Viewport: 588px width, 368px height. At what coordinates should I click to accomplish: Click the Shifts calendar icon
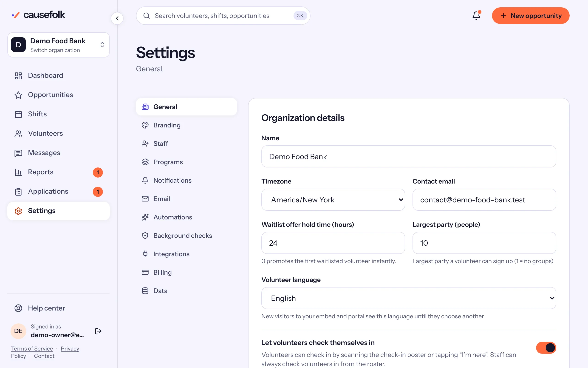coord(18,114)
